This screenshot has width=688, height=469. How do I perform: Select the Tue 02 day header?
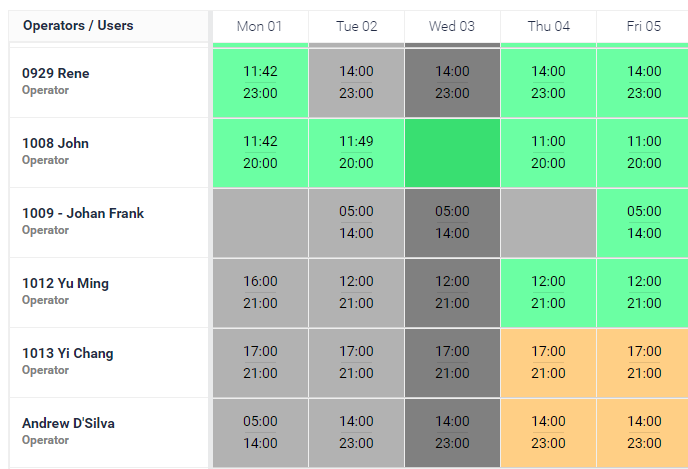356,26
